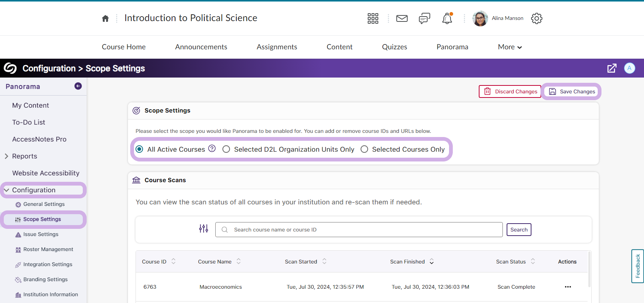Select Selected D2L Organization Units Only option
This screenshot has width=644, height=303.
(226, 149)
